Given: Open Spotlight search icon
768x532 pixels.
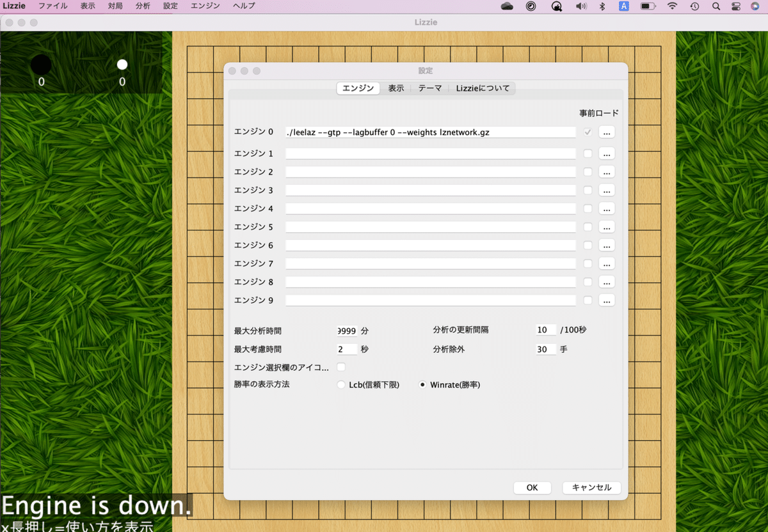Looking at the screenshot, I should (716, 6).
